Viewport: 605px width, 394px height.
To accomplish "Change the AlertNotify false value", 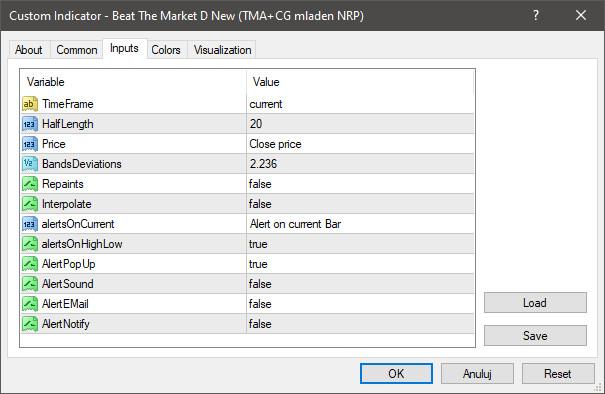I will point(360,324).
